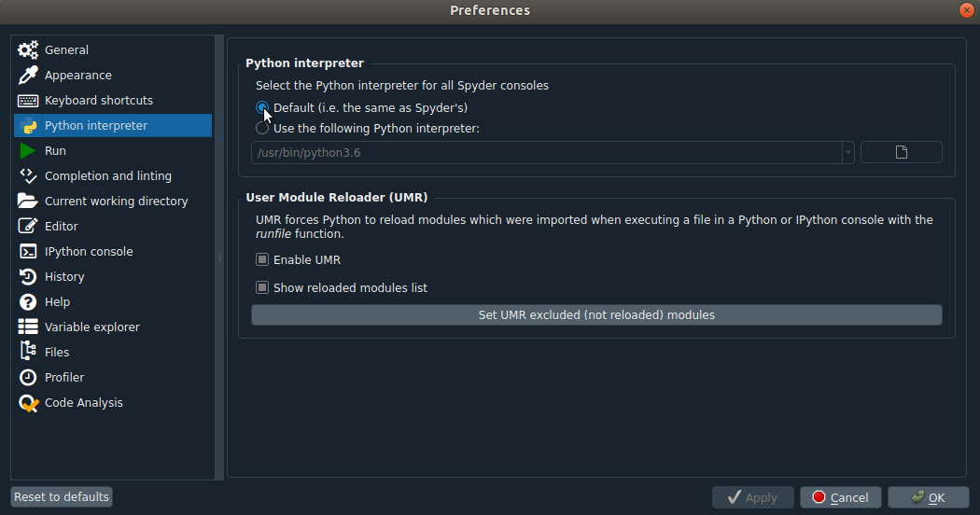Click the Current working directory folder icon
Viewport: 980px width, 515px height.
(x=28, y=201)
